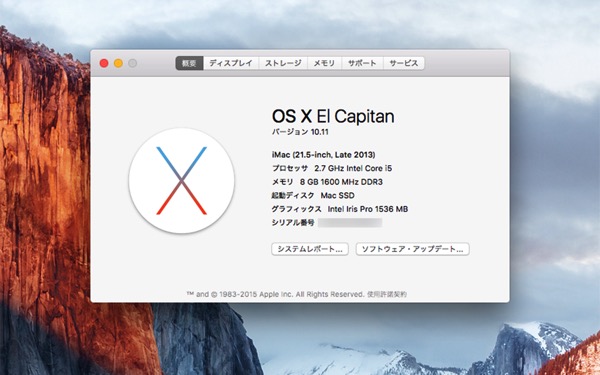Select the 2.7 GHz Intel Core i5 value
This screenshot has height=375, width=600.
pos(353,168)
